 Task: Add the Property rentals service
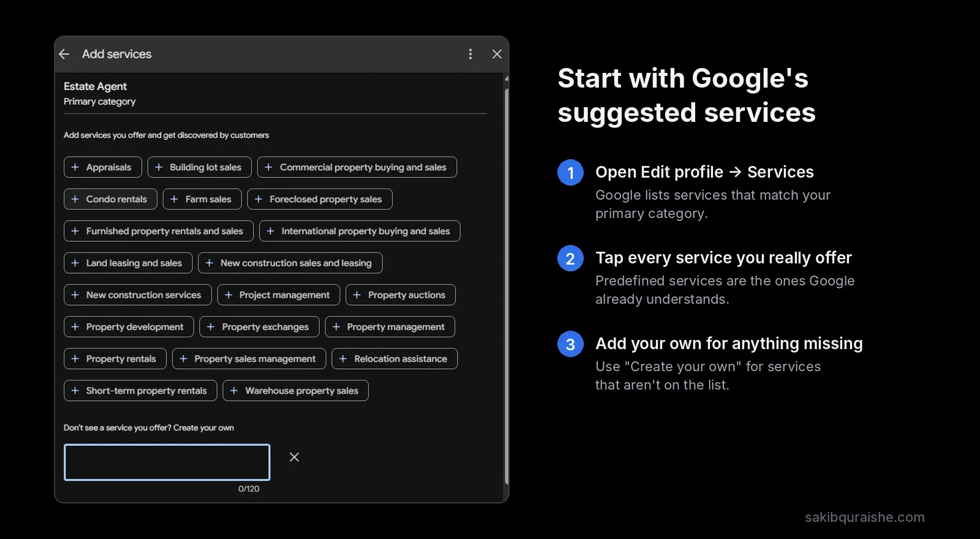click(115, 358)
